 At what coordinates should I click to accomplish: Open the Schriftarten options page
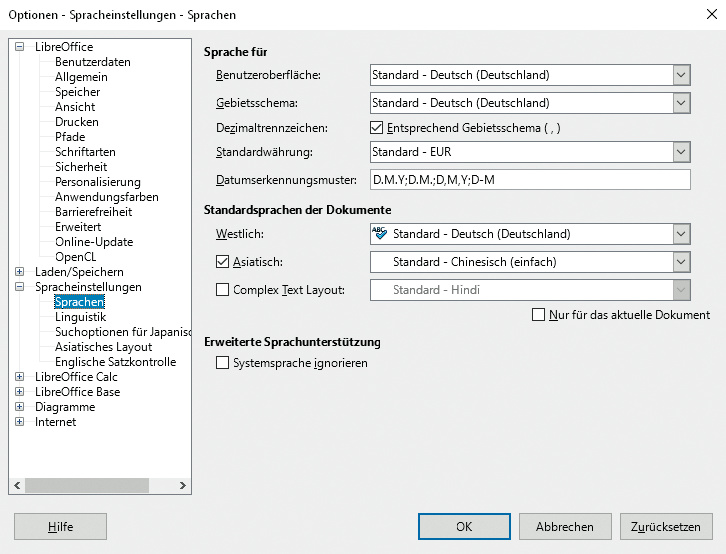click(x=85, y=152)
